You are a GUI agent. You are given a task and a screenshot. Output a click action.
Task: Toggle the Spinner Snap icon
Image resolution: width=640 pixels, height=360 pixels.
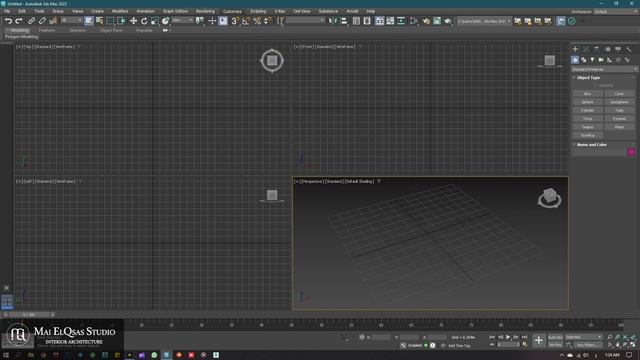coord(267,21)
